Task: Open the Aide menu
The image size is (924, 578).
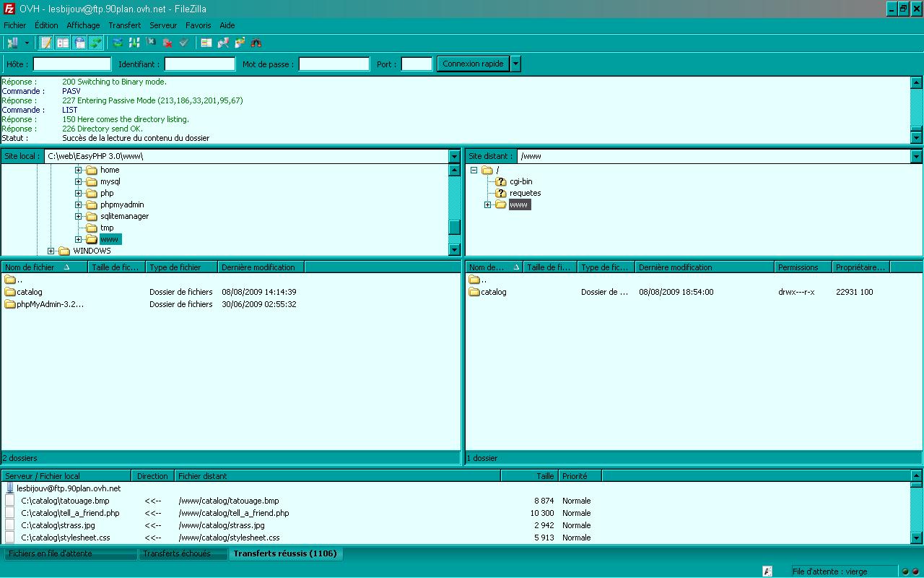Action: click(227, 25)
